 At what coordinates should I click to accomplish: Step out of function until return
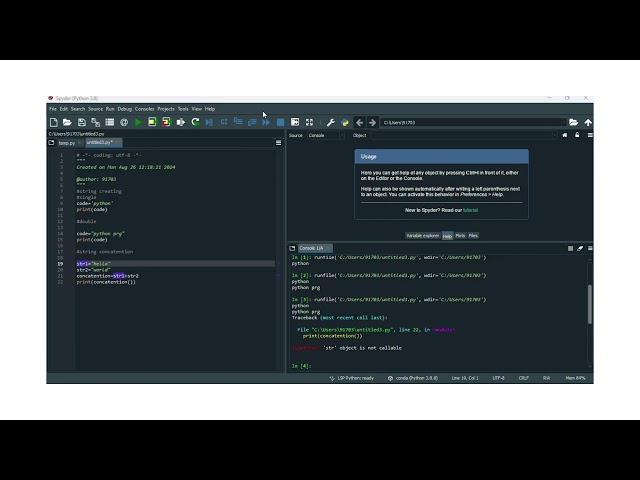(x=252, y=122)
